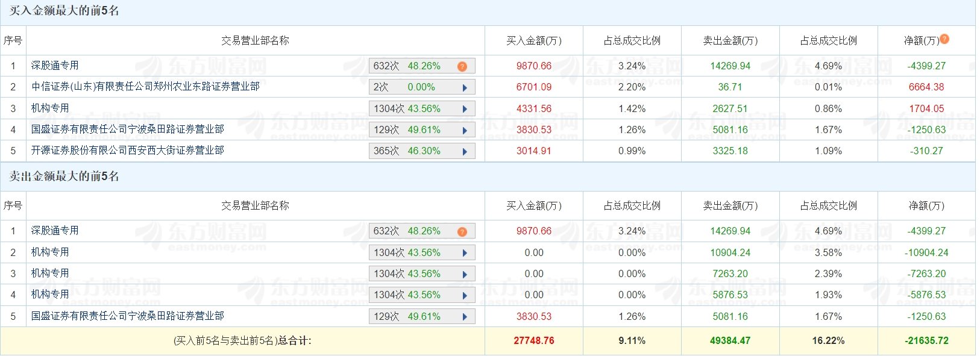980x356 pixels.
Task: Select sell amount value 36.71
Action: click(x=730, y=87)
